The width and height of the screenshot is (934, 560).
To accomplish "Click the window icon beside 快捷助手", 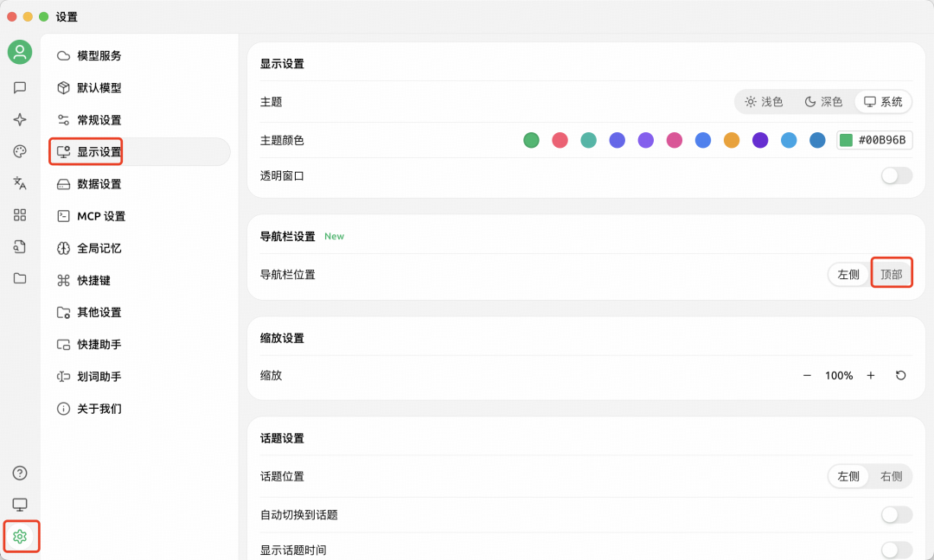I will (x=63, y=345).
